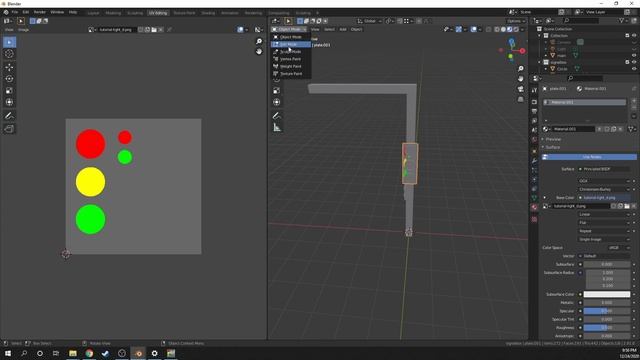Open Chrome from the Windows taskbar
This screenshot has height=360, width=640.
coord(89,353)
